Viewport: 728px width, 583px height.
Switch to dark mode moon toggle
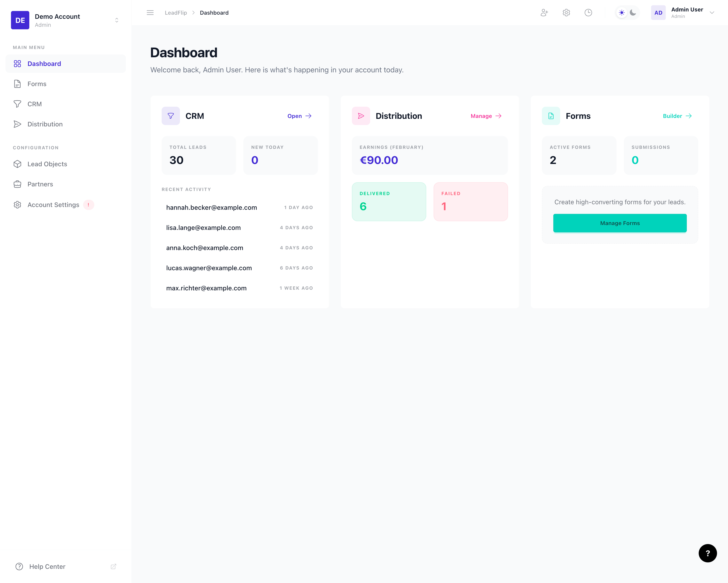(633, 13)
